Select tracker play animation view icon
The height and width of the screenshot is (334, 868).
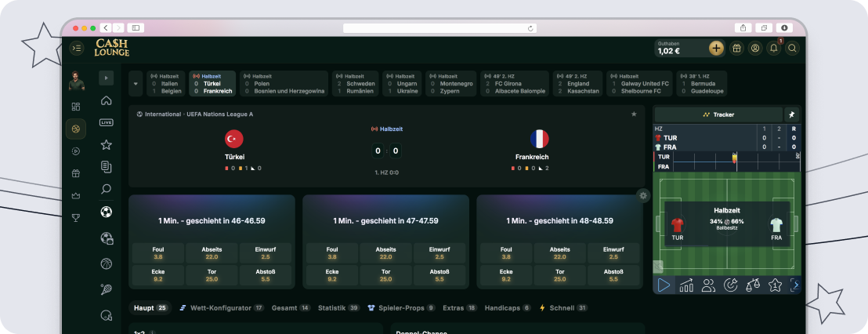point(664,285)
